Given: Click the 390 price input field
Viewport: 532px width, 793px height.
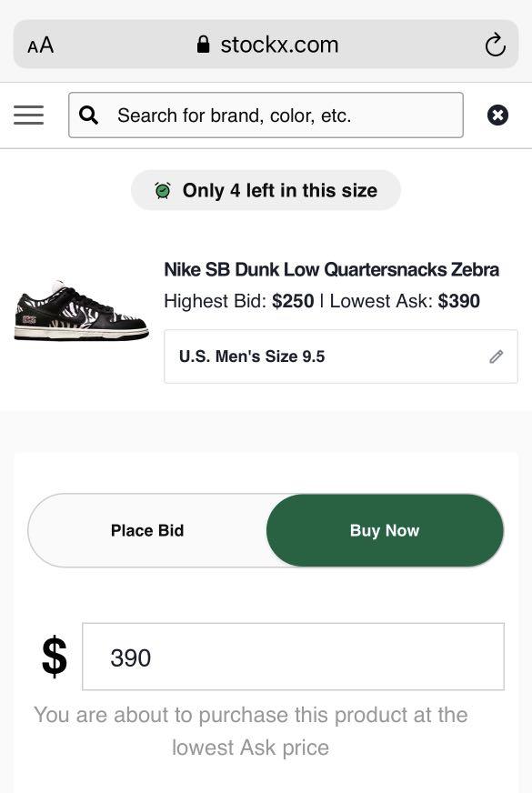Looking at the screenshot, I should point(293,657).
